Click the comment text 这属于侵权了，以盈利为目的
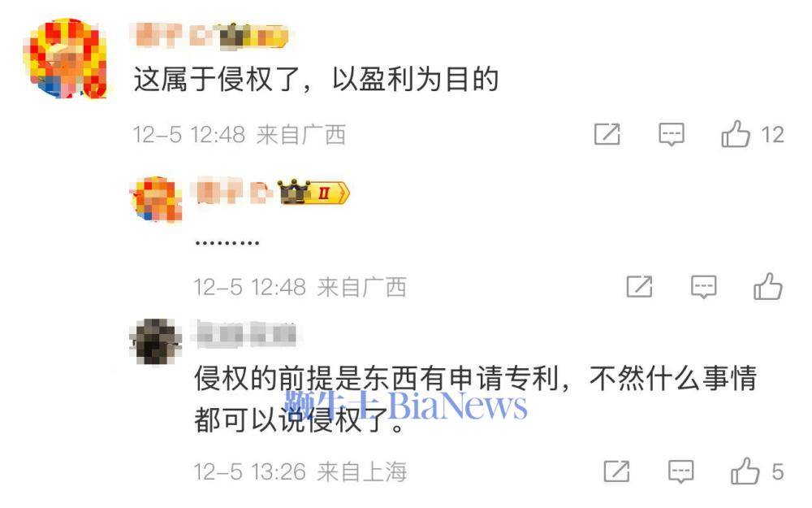The height and width of the screenshot is (508, 812). click(316, 80)
